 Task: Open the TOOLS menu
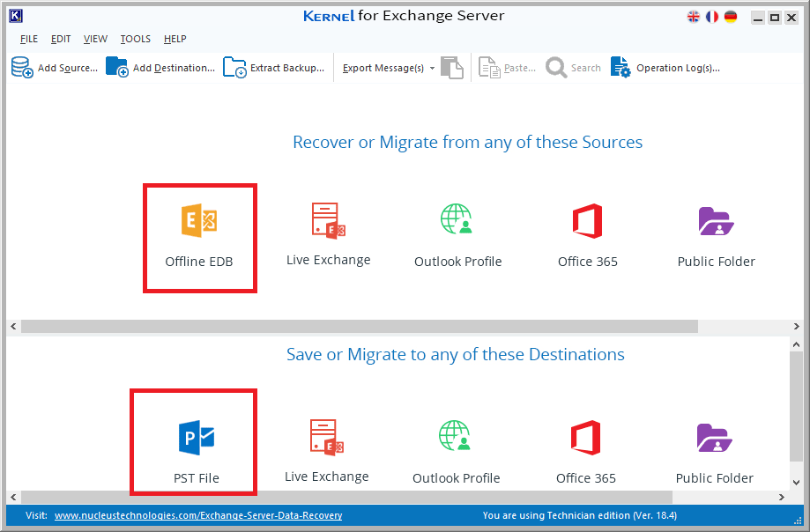[x=136, y=39]
